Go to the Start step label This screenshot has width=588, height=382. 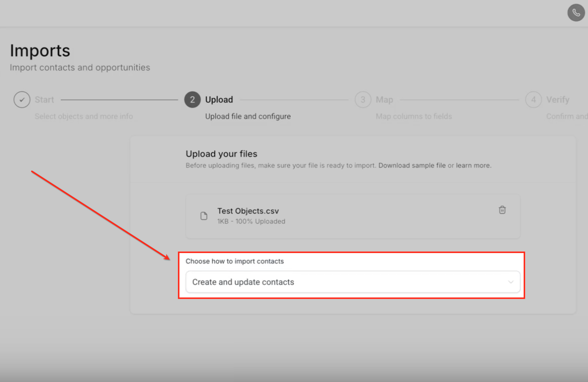pyautogui.click(x=44, y=100)
